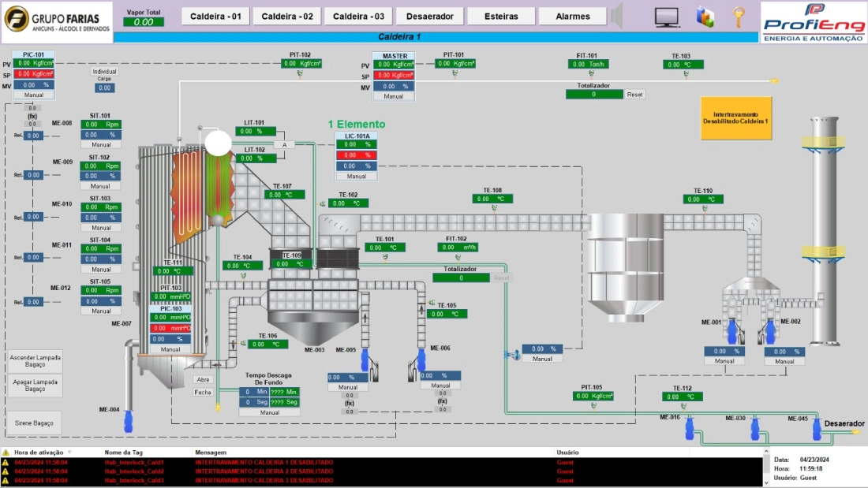Image resolution: width=868 pixels, height=488 pixels.
Task: Click Abre bottom discharge button
Action: pyautogui.click(x=203, y=379)
